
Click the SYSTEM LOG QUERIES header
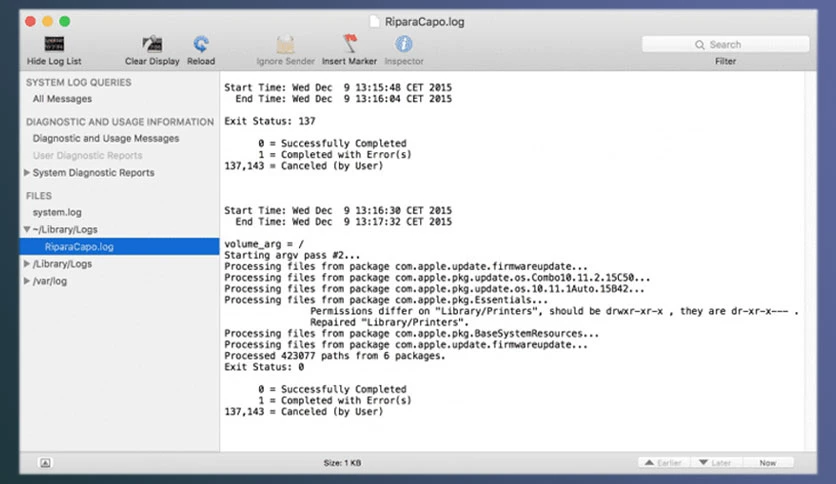pos(78,82)
